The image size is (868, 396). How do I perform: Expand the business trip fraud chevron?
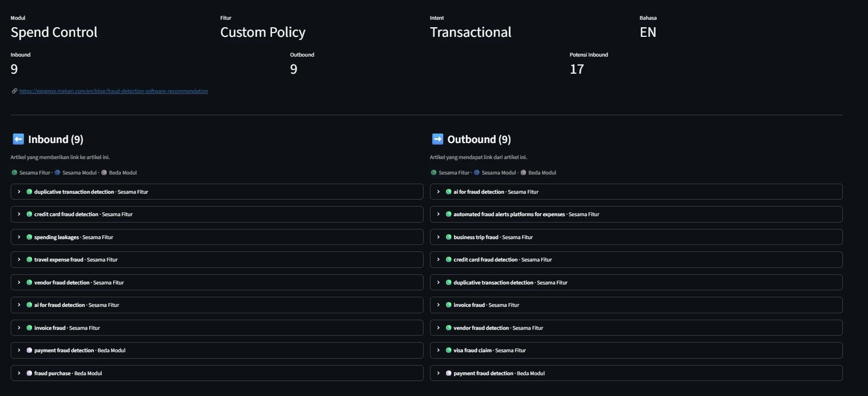click(x=439, y=237)
